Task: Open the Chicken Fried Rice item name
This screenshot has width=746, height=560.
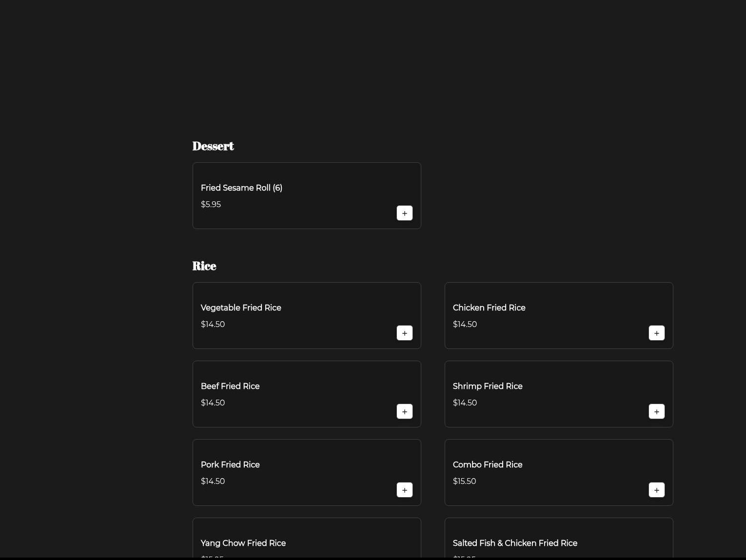Action: point(489,308)
